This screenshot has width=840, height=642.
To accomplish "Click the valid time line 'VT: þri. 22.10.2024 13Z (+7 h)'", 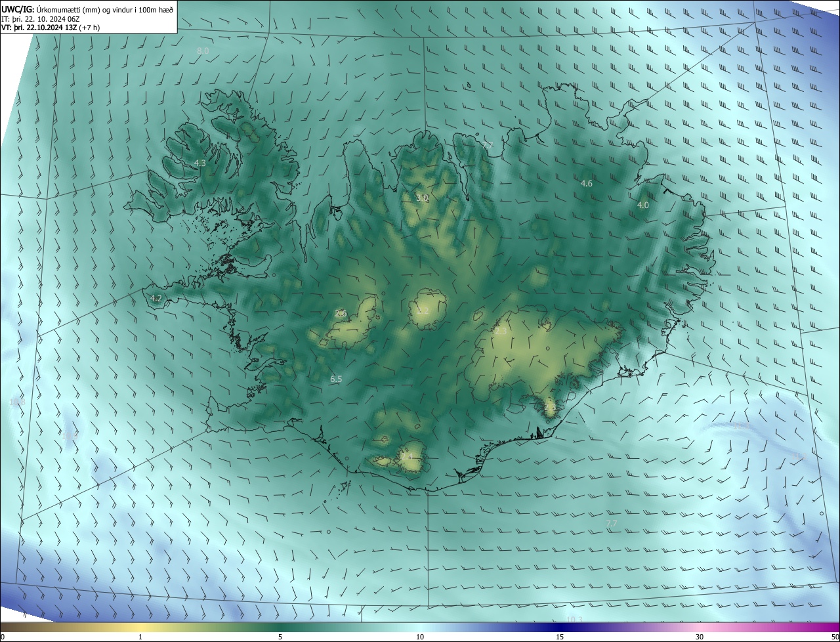I will pos(51,28).
